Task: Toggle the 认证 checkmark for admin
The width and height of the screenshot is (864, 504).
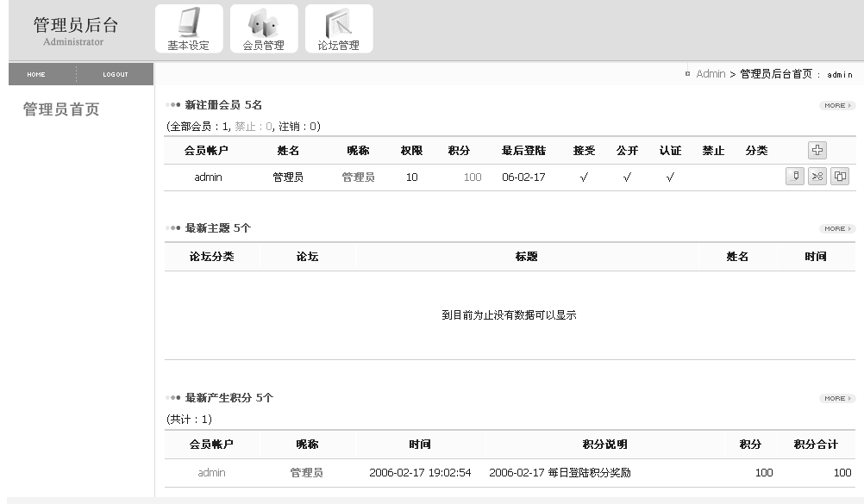Action: [670, 177]
